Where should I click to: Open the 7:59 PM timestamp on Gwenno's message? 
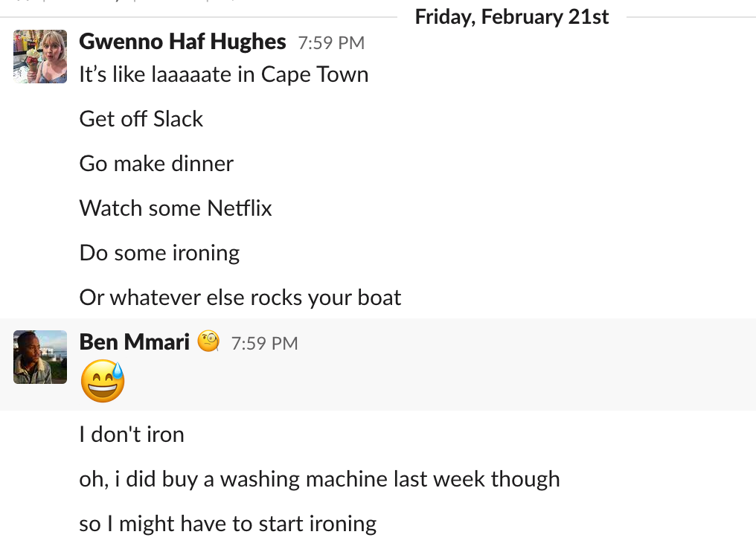click(331, 42)
